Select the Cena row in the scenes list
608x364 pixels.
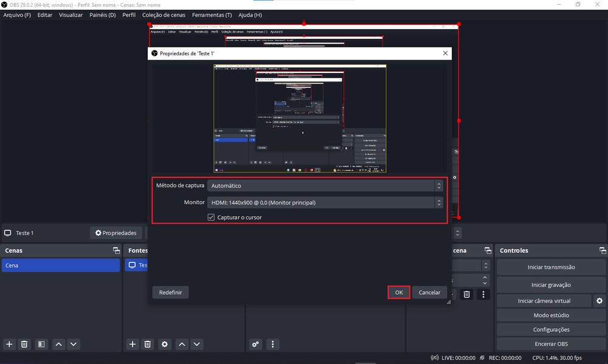61,266
